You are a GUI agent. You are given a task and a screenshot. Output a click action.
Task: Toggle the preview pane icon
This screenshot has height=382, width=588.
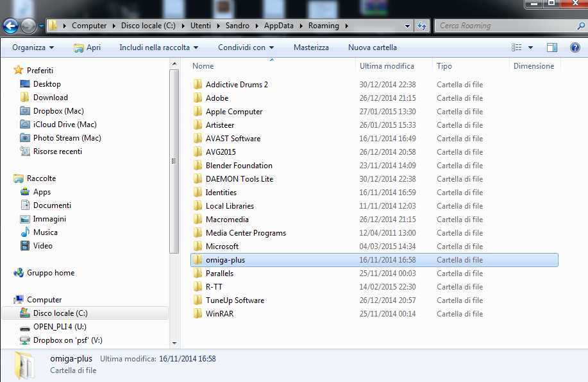(552, 48)
